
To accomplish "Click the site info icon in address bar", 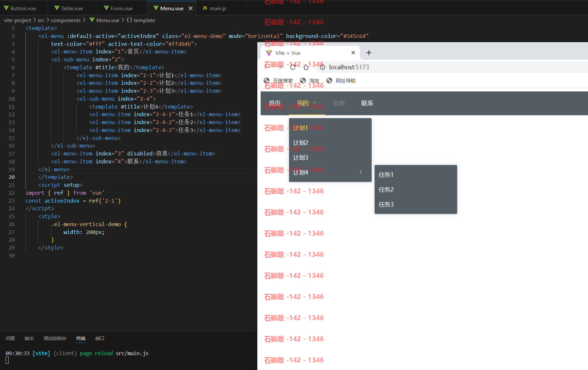I will point(323,67).
